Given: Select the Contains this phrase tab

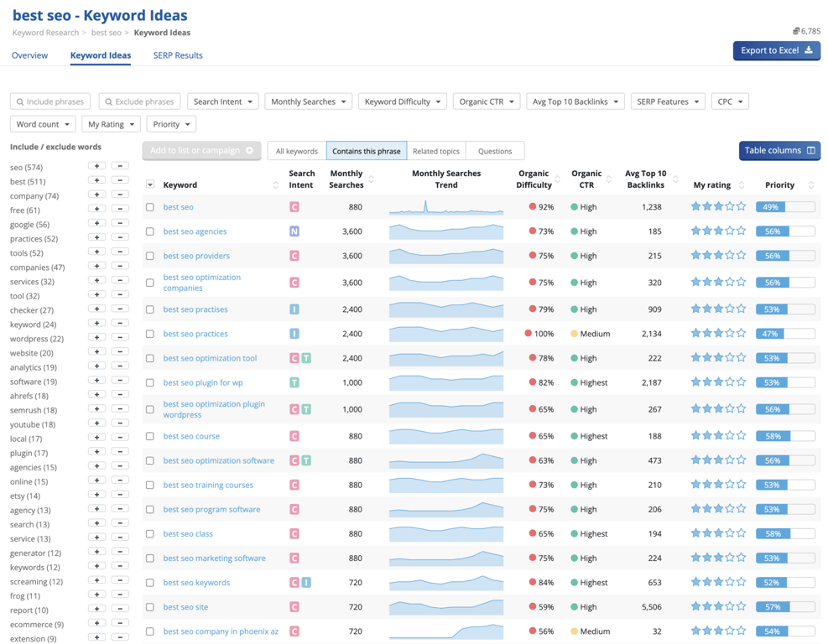Looking at the screenshot, I should 367,151.
